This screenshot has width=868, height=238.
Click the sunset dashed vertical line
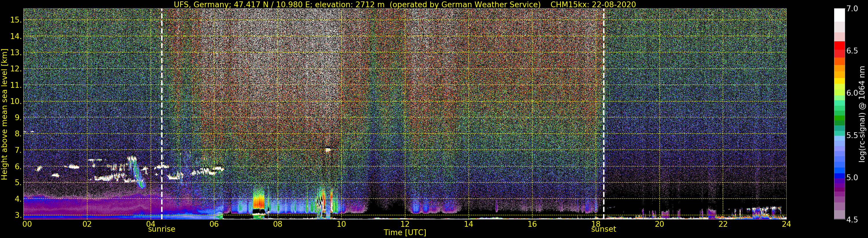tap(603, 114)
